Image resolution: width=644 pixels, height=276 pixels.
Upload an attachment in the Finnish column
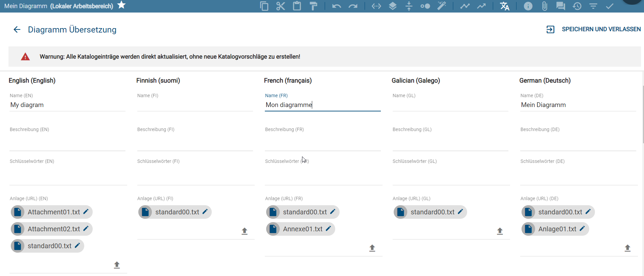coord(245,231)
